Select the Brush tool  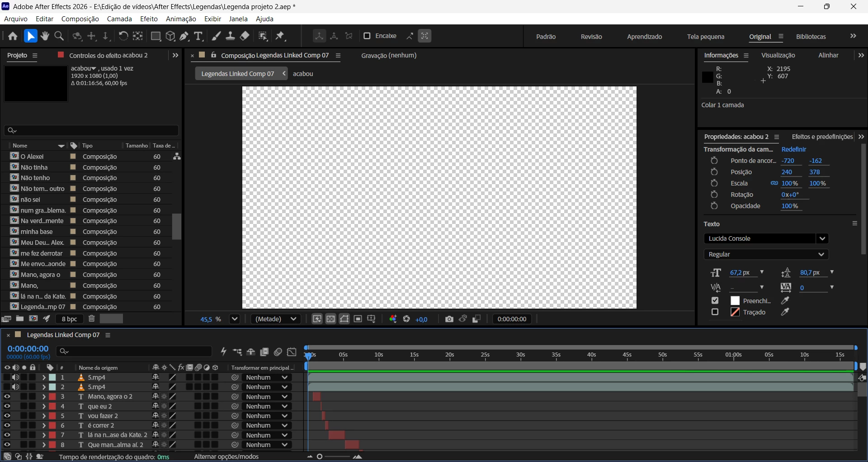point(217,36)
